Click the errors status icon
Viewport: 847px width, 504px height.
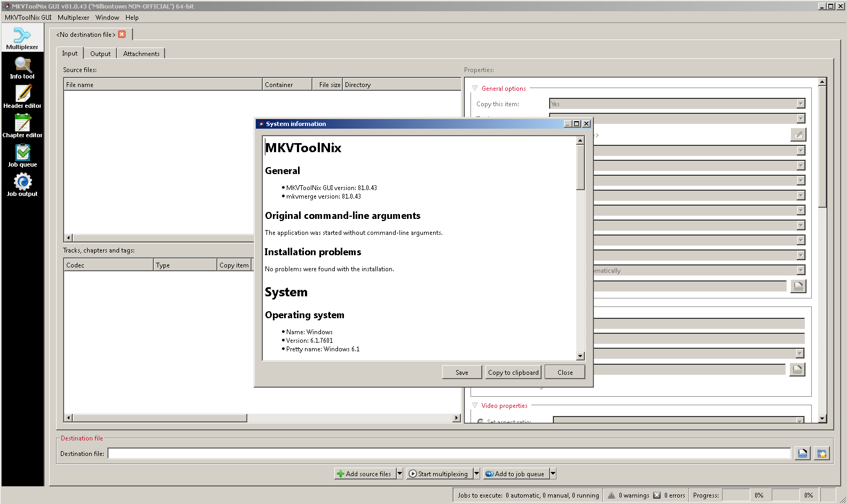(x=657, y=495)
